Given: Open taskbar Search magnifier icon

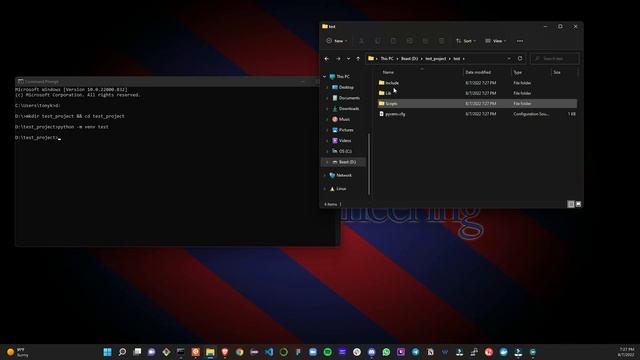Looking at the screenshot, I should tap(122, 352).
